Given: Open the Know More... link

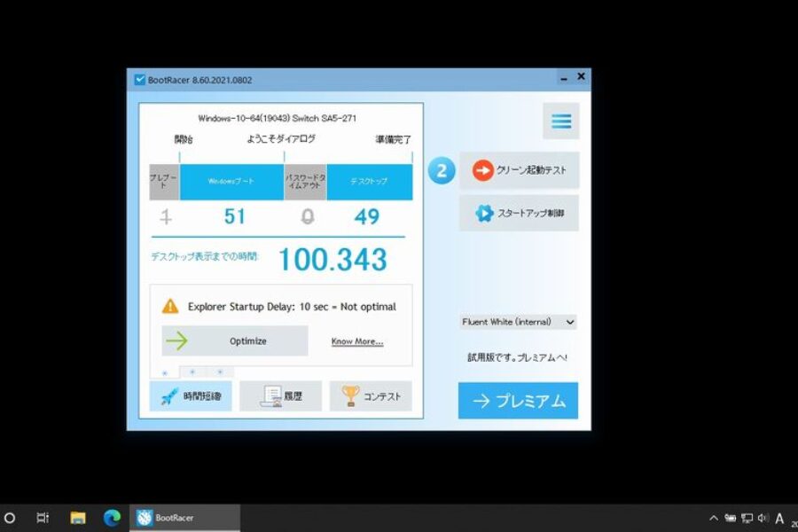Looking at the screenshot, I should (357, 341).
